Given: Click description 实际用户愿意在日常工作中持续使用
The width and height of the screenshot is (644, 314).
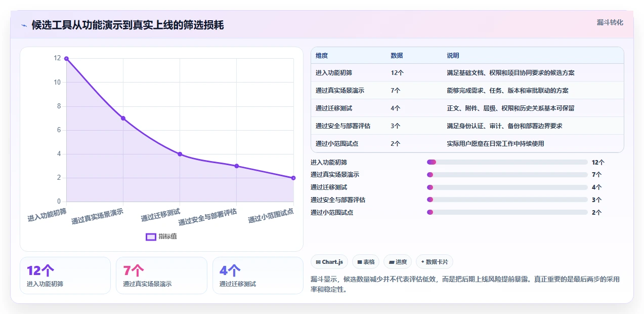Looking at the screenshot, I should [495, 144].
